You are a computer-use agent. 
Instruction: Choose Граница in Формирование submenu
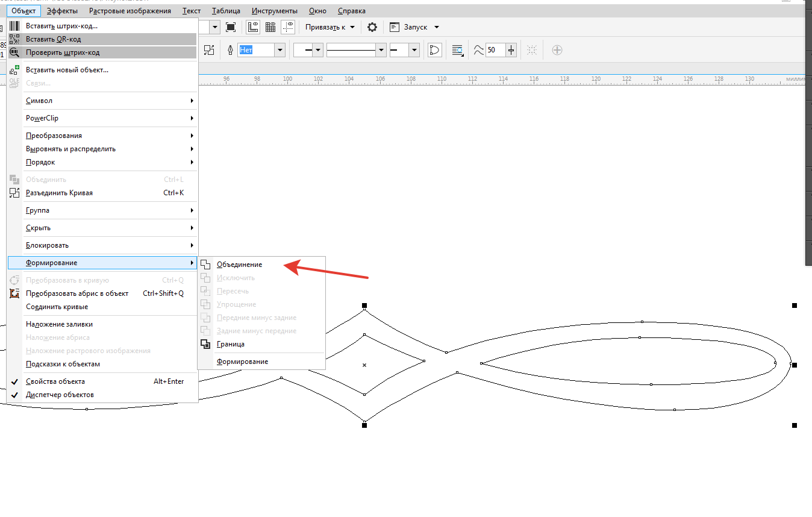coord(261,344)
